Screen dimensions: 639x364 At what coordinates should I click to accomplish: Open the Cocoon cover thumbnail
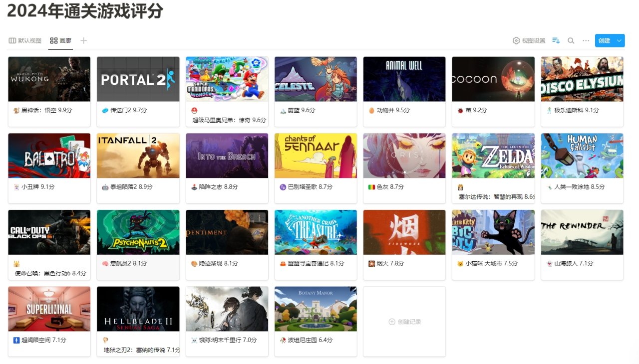(493, 79)
